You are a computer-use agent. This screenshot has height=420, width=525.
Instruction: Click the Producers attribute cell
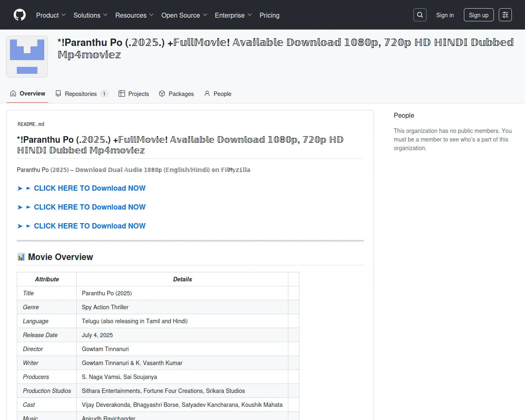[47, 377]
